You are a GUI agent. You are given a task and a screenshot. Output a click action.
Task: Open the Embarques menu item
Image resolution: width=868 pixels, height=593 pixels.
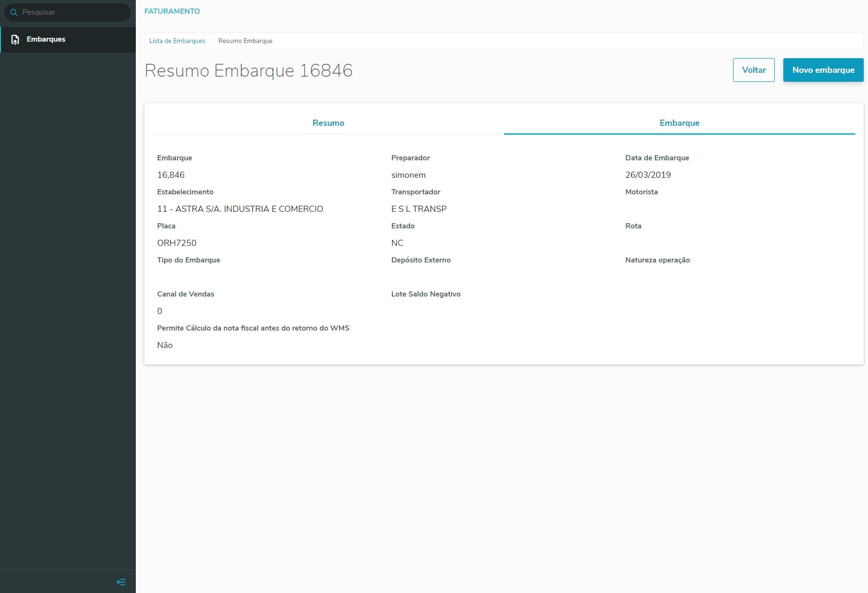tap(68, 39)
